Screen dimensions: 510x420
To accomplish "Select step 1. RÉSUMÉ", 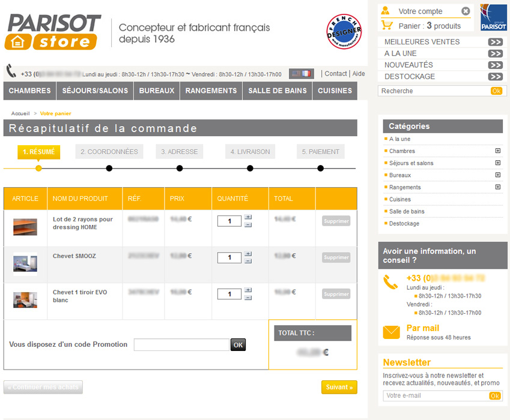I will (x=38, y=152).
